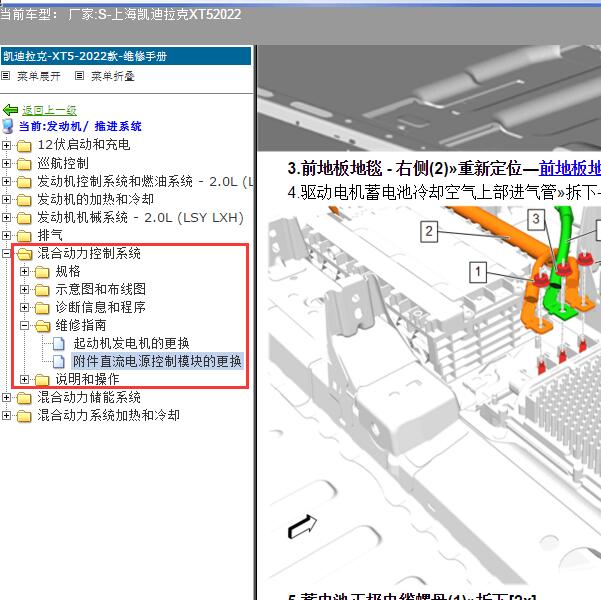
Task: Click the folder icon beside 发动机的加热和冷却
Action: (x=24, y=200)
